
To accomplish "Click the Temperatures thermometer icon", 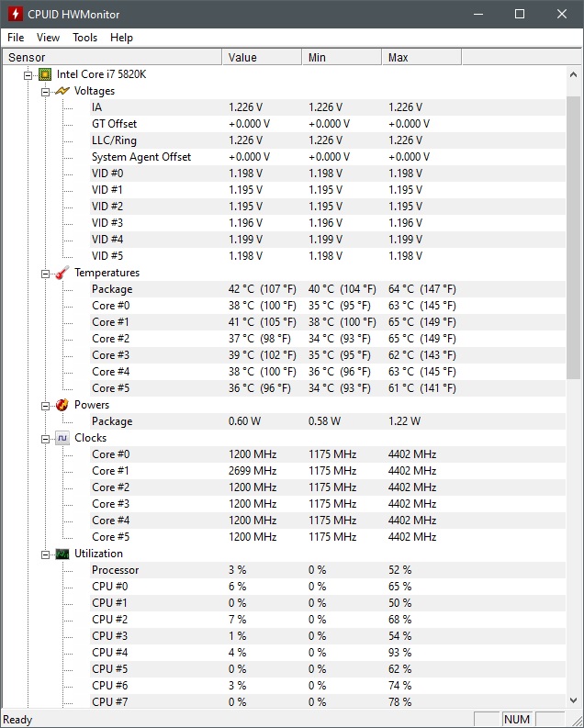I will coord(62,273).
